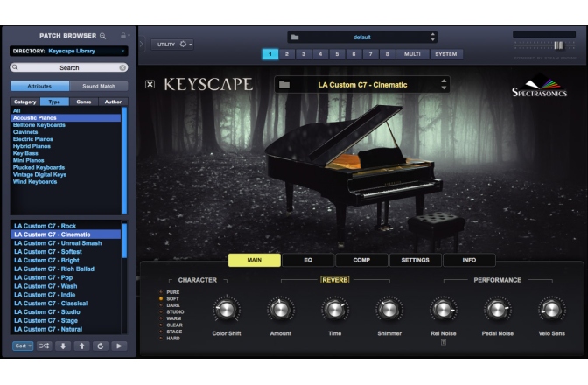The height and width of the screenshot is (385, 588).
Task: Click the Patch Browser lock icon
Action: pyautogui.click(x=123, y=36)
